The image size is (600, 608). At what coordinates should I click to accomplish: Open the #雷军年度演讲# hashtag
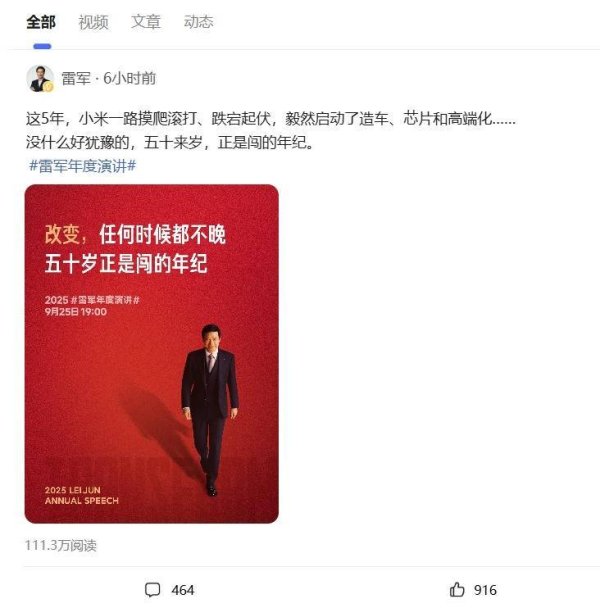point(83,166)
